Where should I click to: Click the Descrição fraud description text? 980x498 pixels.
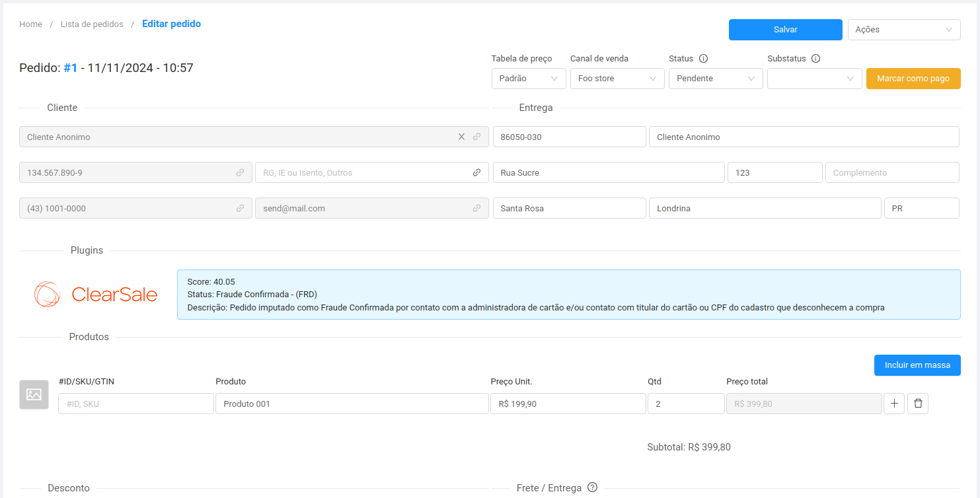(536, 307)
